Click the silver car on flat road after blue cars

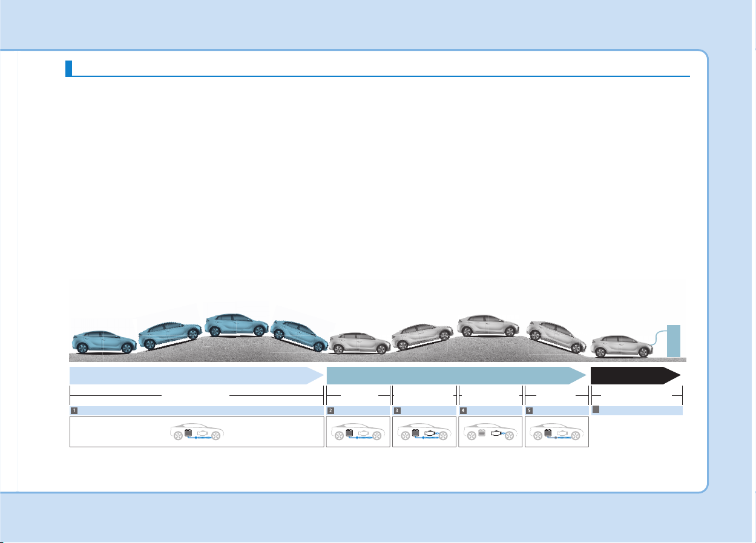361,343
